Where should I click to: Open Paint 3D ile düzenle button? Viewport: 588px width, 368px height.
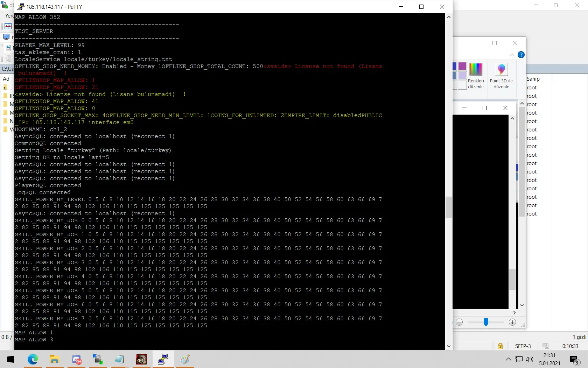pyautogui.click(x=501, y=76)
